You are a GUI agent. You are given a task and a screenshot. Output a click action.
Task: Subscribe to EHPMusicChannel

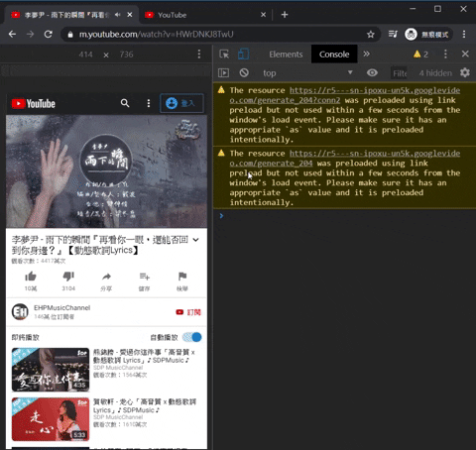pyautogui.click(x=188, y=312)
